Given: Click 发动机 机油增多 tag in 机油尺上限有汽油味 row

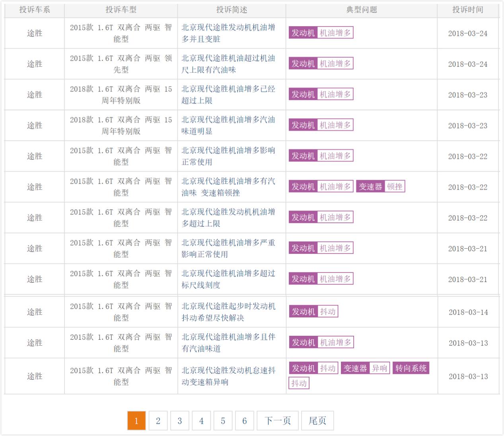Looking at the screenshot, I should (x=321, y=64).
